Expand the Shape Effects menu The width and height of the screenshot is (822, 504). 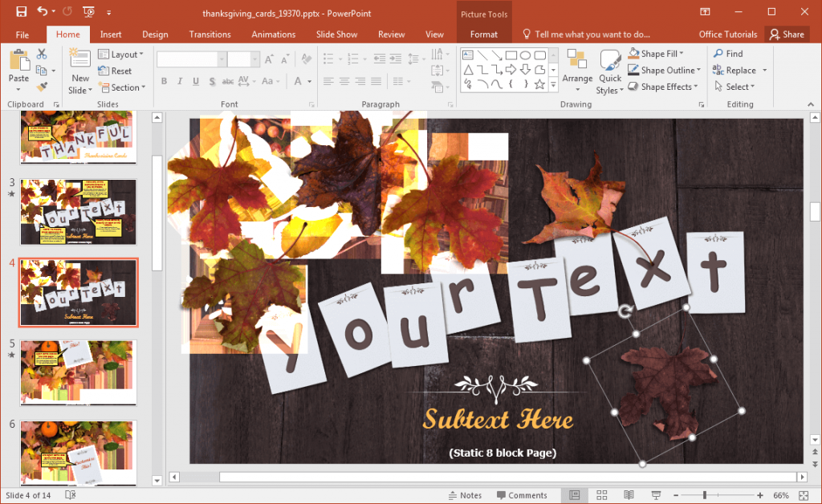pyautogui.click(x=663, y=87)
